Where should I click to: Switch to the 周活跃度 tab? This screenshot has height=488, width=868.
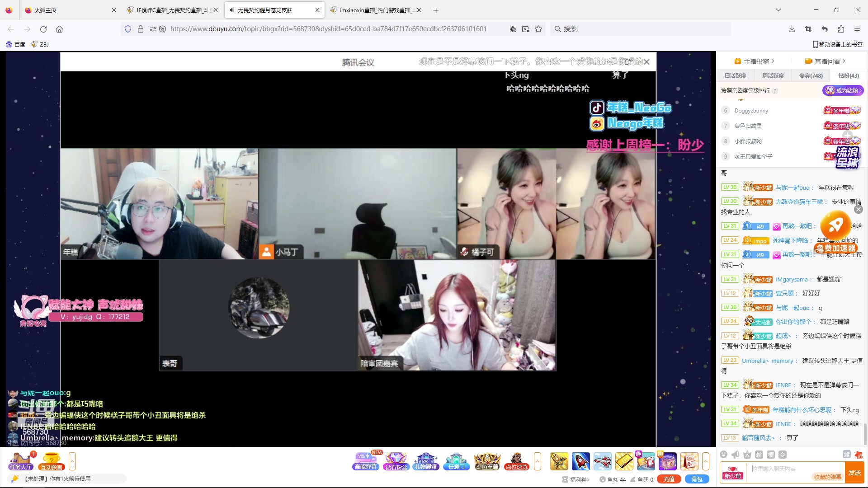773,76
